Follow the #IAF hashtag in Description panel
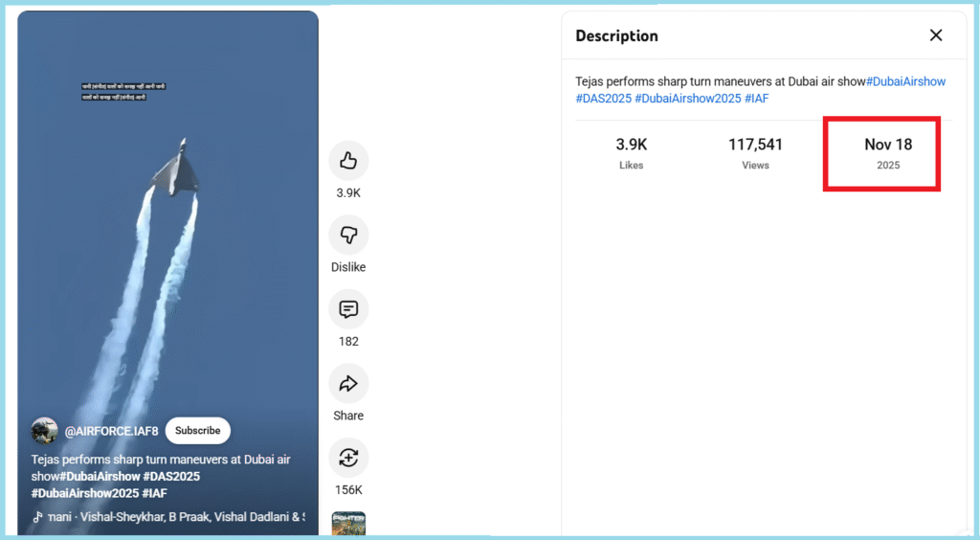 (x=757, y=99)
